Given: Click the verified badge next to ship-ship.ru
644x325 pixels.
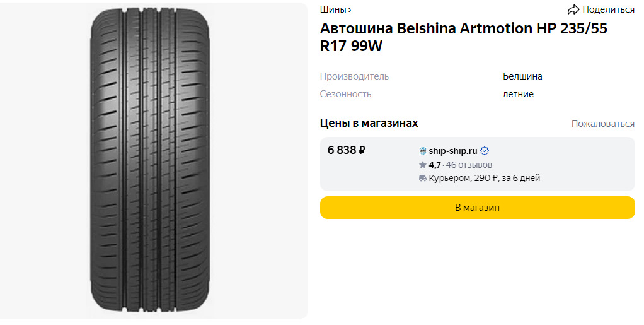Looking at the screenshot, I should [485, 151].
